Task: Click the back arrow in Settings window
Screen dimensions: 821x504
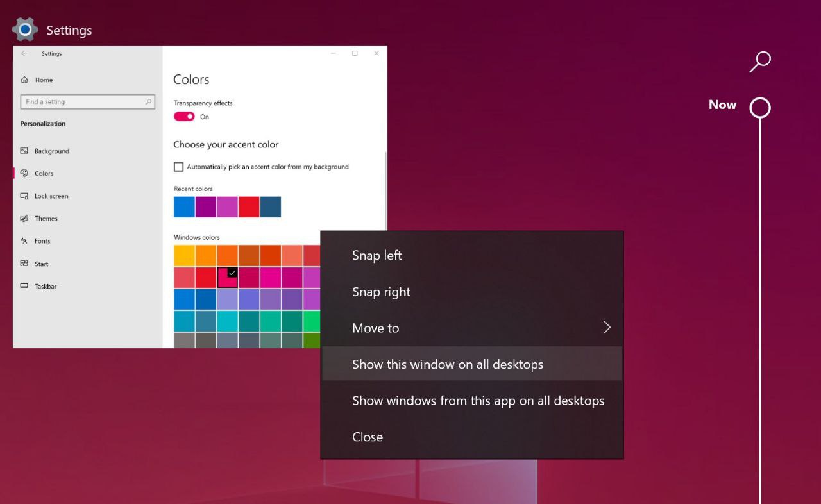Action: 24,53
